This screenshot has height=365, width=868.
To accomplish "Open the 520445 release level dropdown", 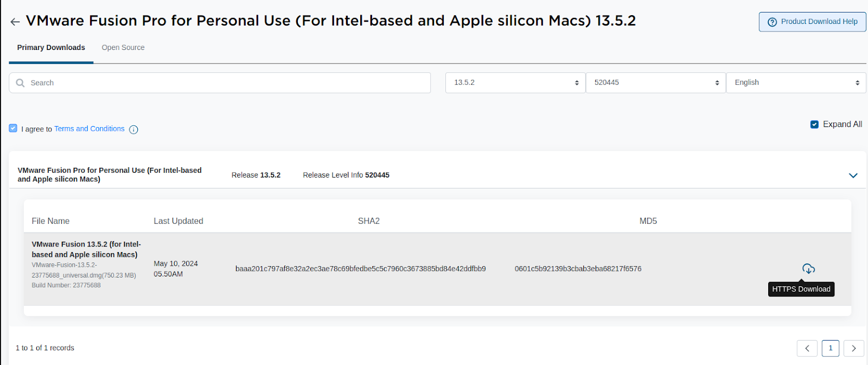I will 656,83.
